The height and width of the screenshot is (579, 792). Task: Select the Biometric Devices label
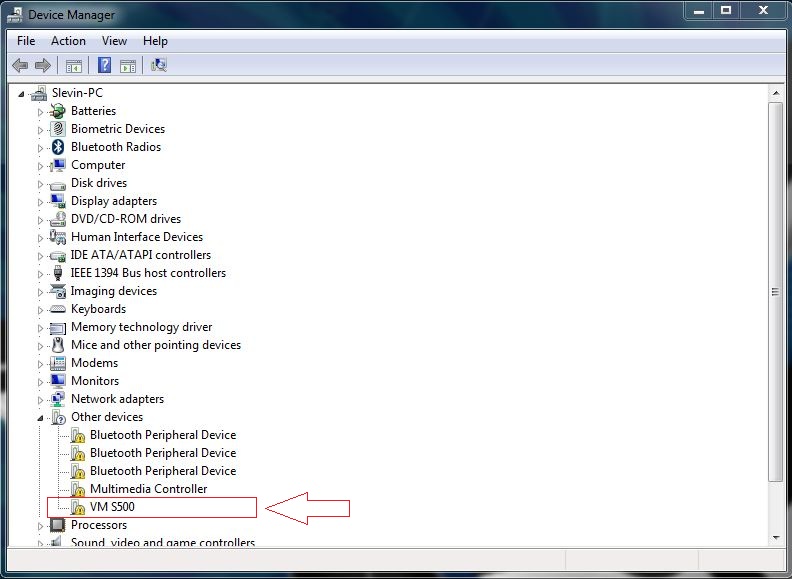[x=118, y=129]
